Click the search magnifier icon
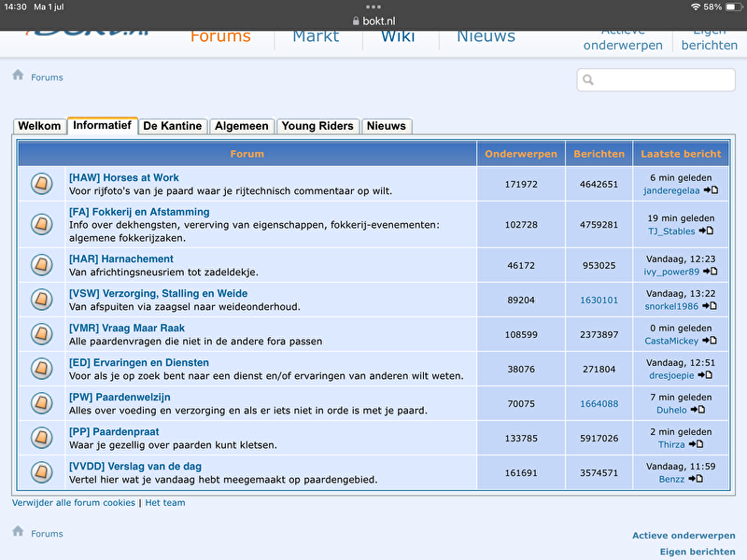This screenshot has width=747, height=560. coord(588,79)
